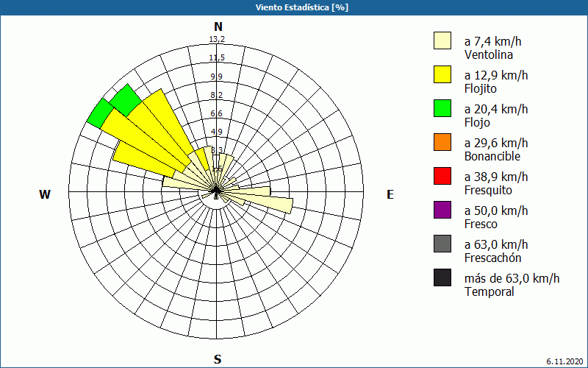Click the 'Frescachón' label
Screen dimensions: 588x368
(492, 258)
